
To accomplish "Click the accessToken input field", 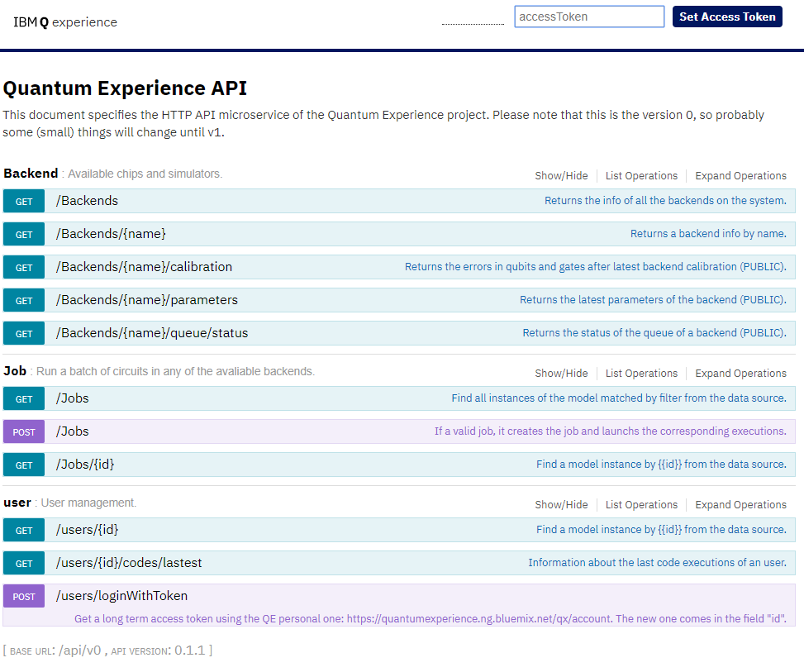I will point(589,17).
